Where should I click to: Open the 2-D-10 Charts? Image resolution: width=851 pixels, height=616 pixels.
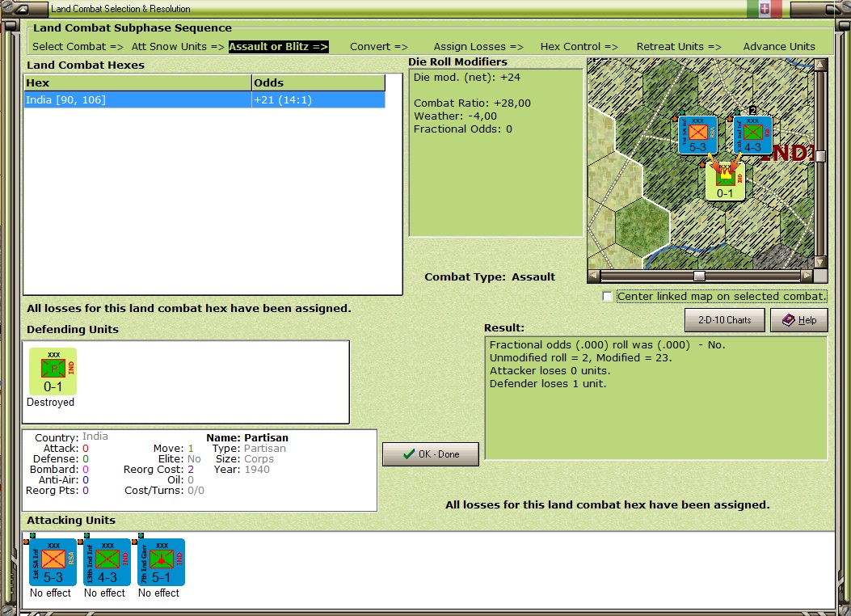725,320
